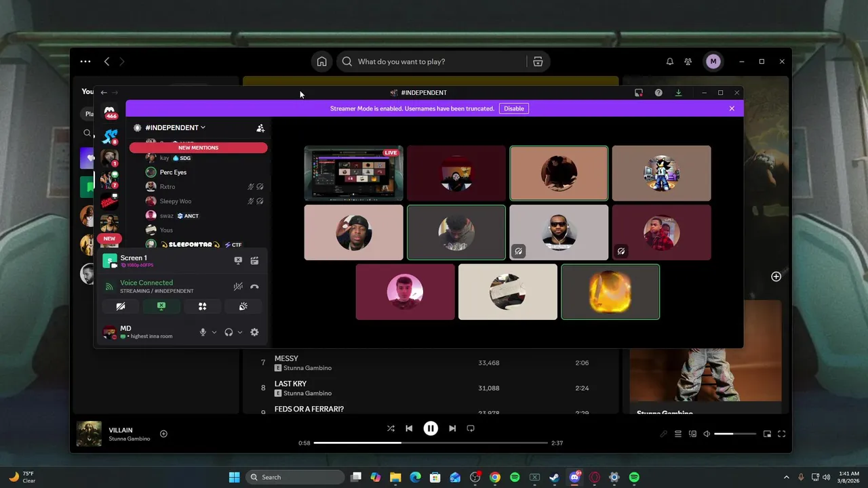Seek in Spotify song progress bar

tap(431, 443)
